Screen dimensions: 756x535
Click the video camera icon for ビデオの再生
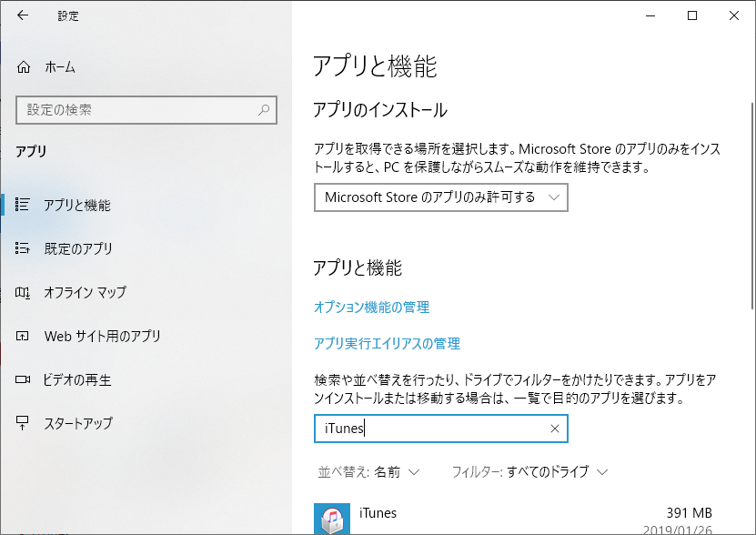tap(22, 379)
